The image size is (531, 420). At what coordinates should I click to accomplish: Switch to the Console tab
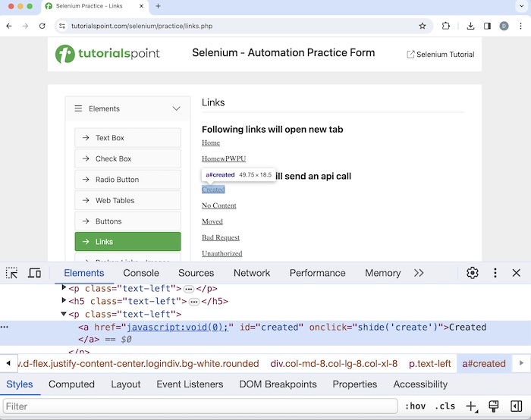(x=141, y=273)
